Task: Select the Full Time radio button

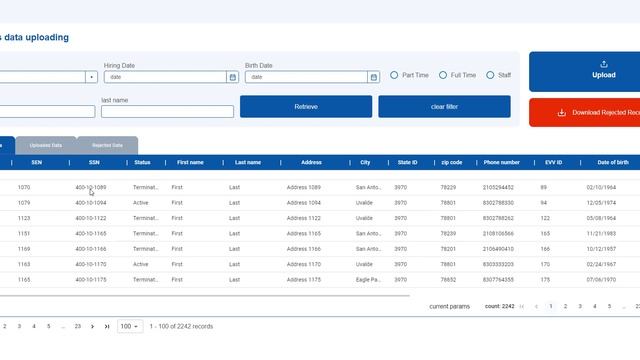Action: click(x=443, y=75)
